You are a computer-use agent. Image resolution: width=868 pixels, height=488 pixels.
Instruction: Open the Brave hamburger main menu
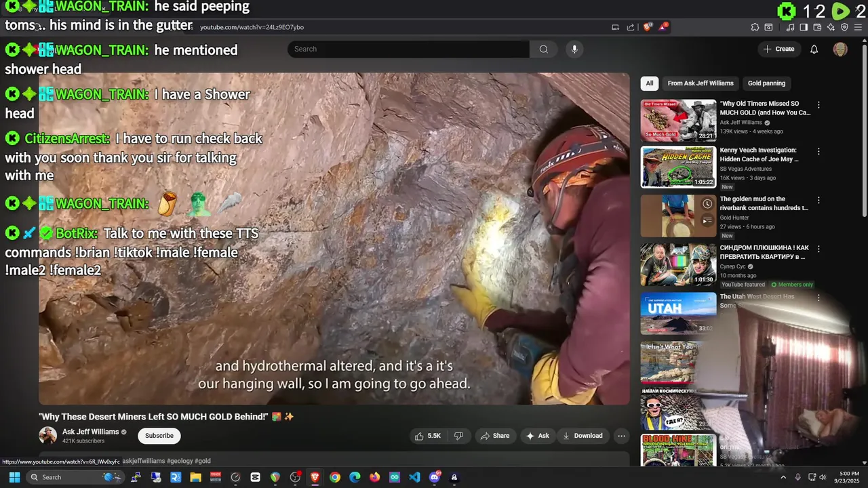pos(858,27)
